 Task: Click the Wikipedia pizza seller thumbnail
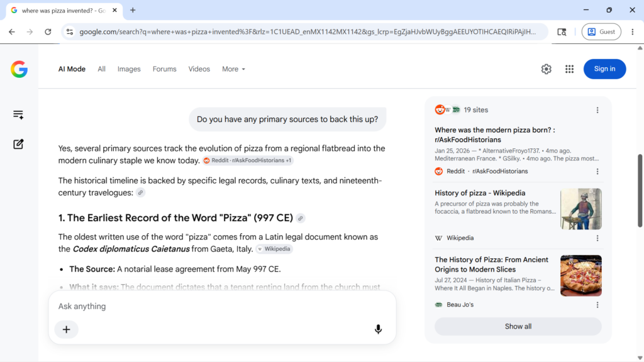click(580, 209)
